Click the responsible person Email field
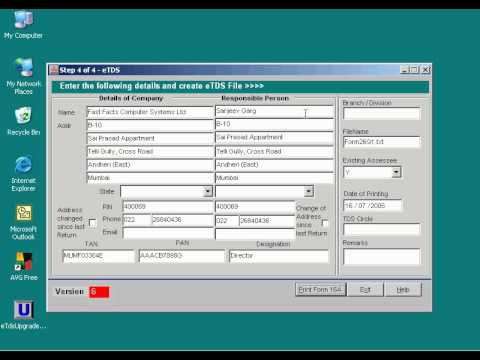 tap(255, 234)
